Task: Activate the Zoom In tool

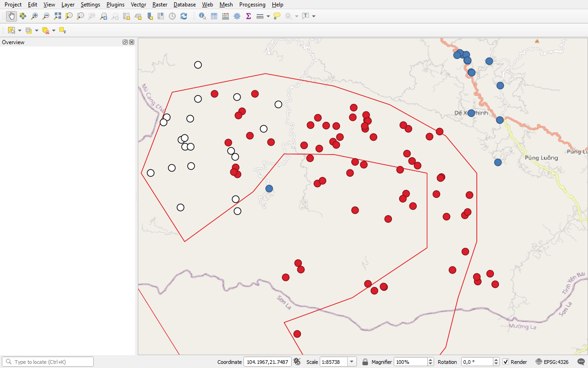Action: pyautogui.click(x=34, y=16)
